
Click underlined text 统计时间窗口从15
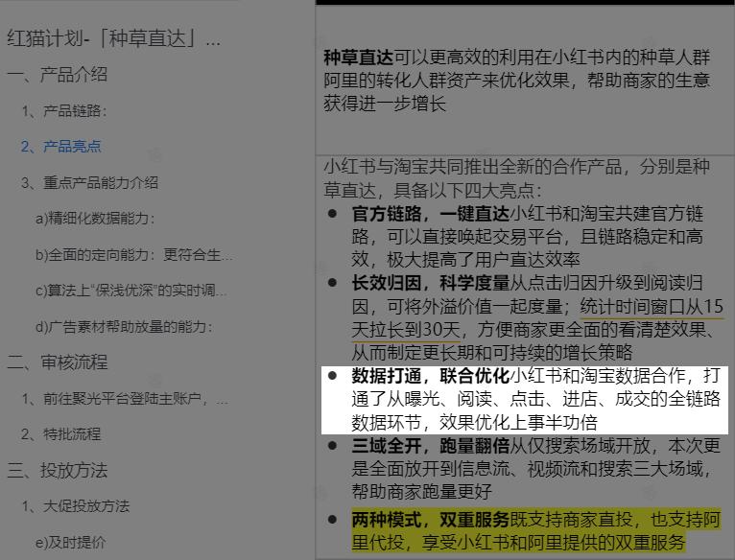tap(652, 307)
